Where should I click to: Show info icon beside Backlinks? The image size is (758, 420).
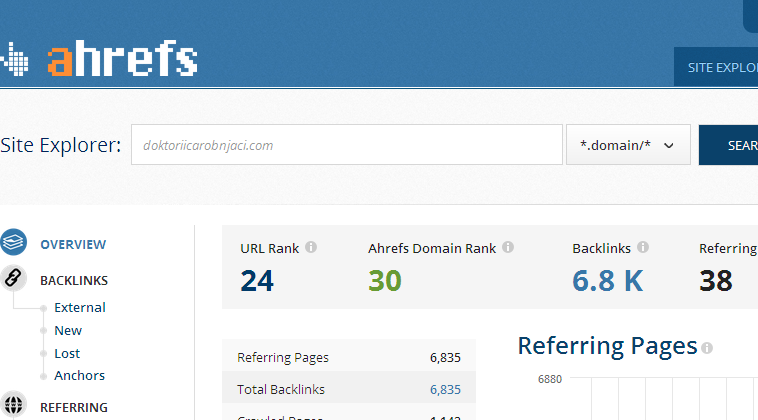pyautogui.click(x=642, y=247)
